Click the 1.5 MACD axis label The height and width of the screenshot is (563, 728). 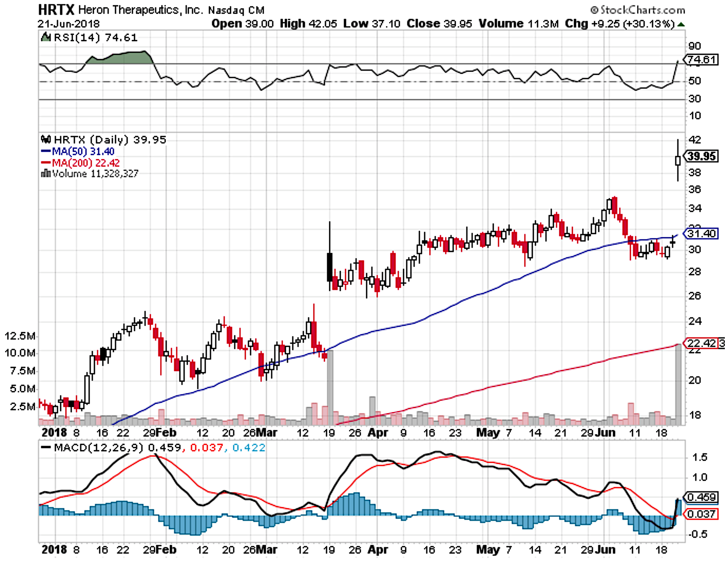pyautogui.click(x=700, y=457)
